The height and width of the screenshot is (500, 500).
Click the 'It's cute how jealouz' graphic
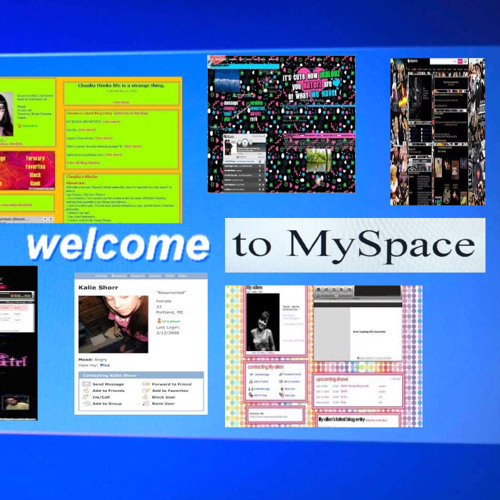click(312, 83)
